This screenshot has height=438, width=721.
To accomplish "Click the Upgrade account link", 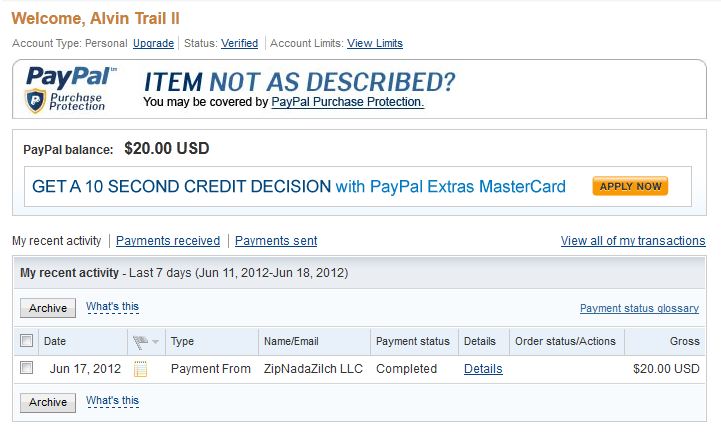I will pyautogui.click(x=153, y=43).
